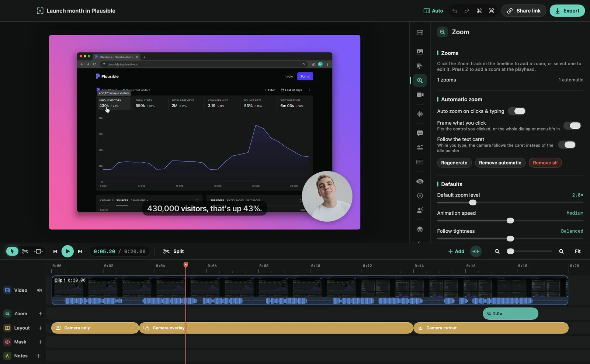This screenshot has height=364, width=590.
Task: Fit the timeline to view
Action: (577, 251)
